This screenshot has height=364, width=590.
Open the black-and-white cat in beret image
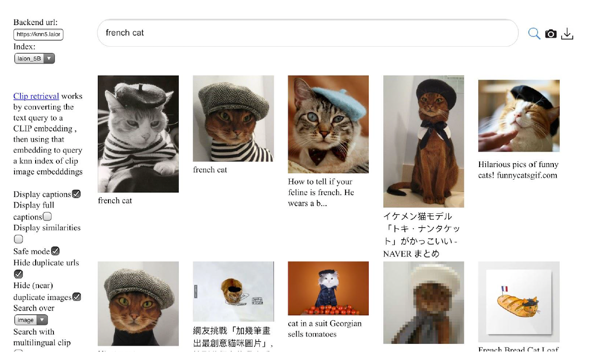tap(138, 134)
